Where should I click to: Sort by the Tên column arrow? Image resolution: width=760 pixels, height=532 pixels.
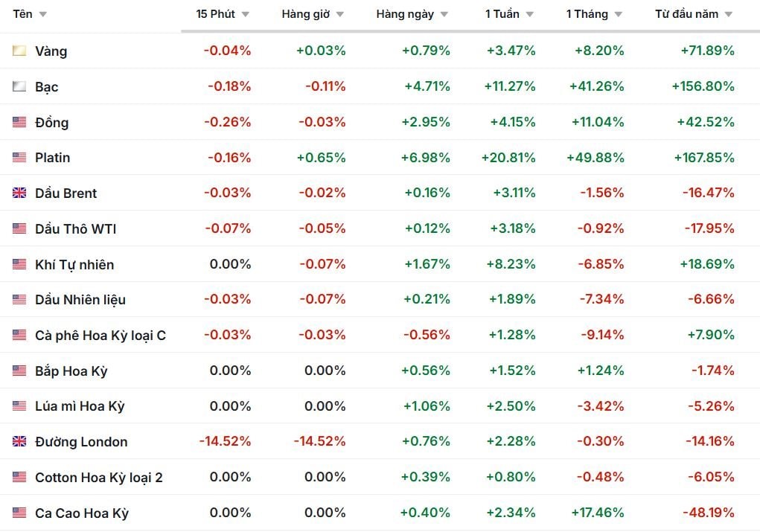coord(42,15)
